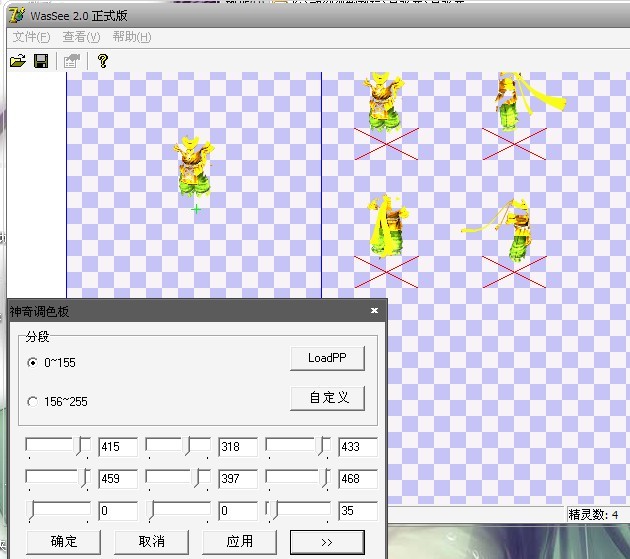The height and width of the screenshot is (559, 630).
Task: Click slider beside the 415 value
Action: point(58,447)
